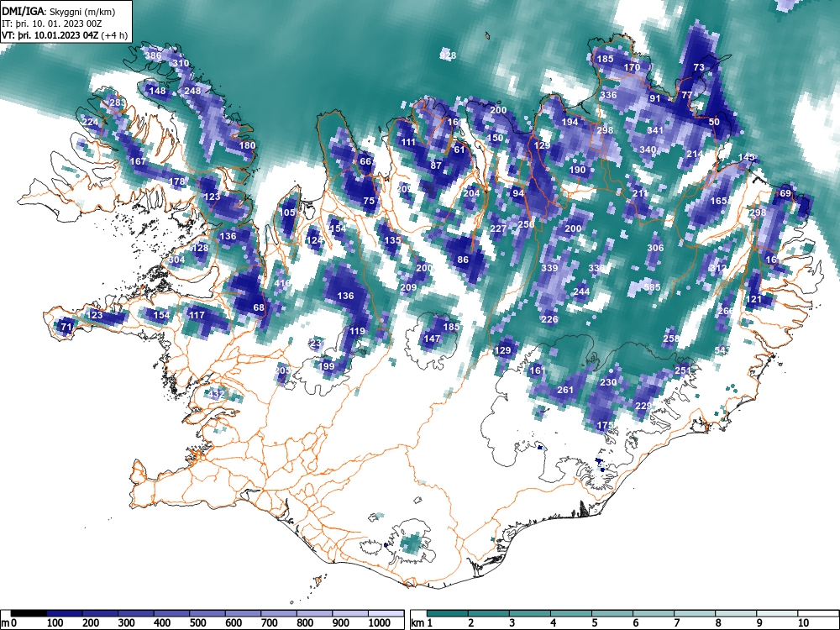840x630 pixels.
Task: Click the visibility value 180 on the map
Action: [x=247, y=145]
